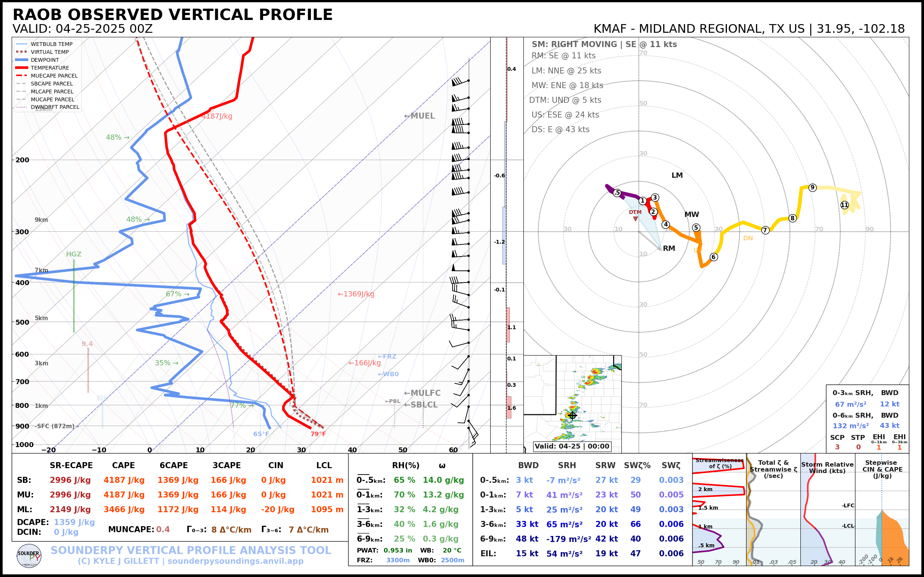Click the SounderPy logo icon
This screenshot has height=577, width=924.
29,556
